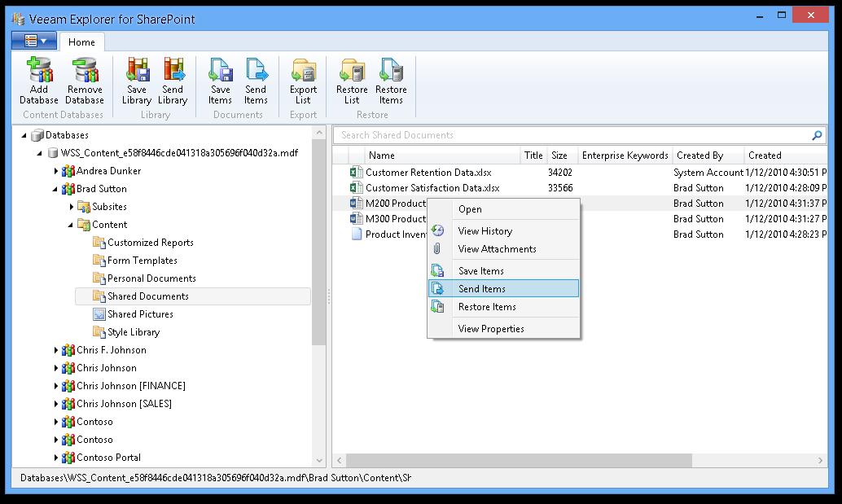Screen dimensions: 842x504
Task: Click the Send Library ribbon icon
Action: [x=173, y=70]
